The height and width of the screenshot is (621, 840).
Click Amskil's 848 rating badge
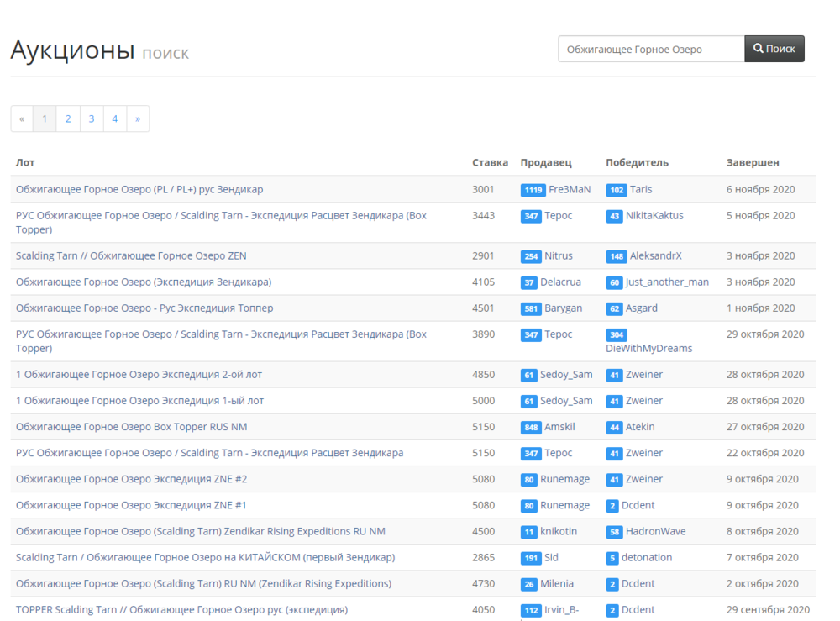531,428
